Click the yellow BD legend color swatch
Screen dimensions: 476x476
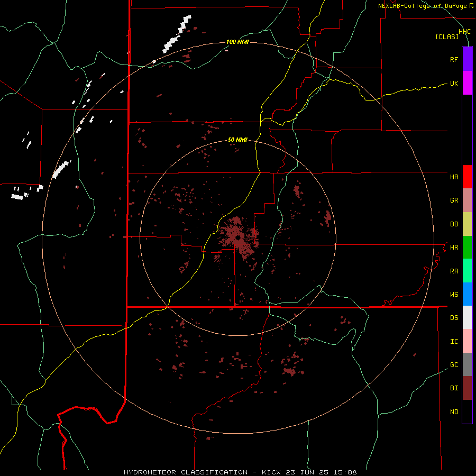pyautogui.click(x=467, y=224)
